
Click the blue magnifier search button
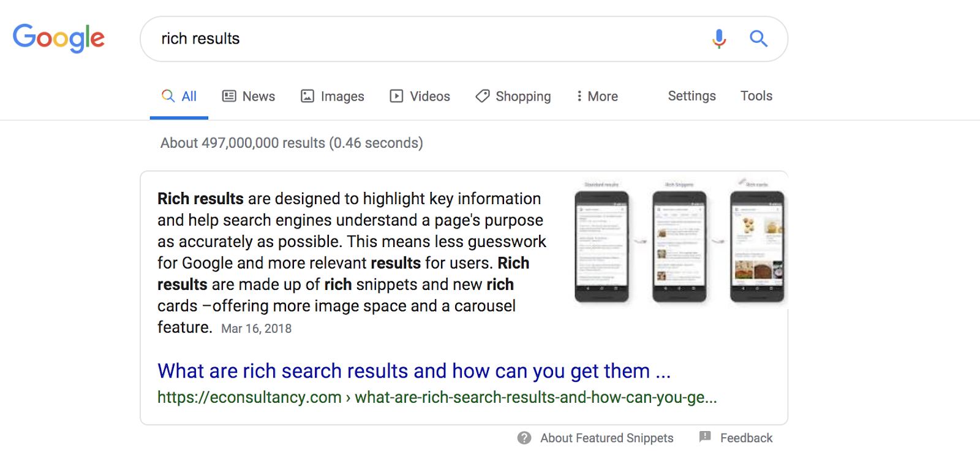758,39
